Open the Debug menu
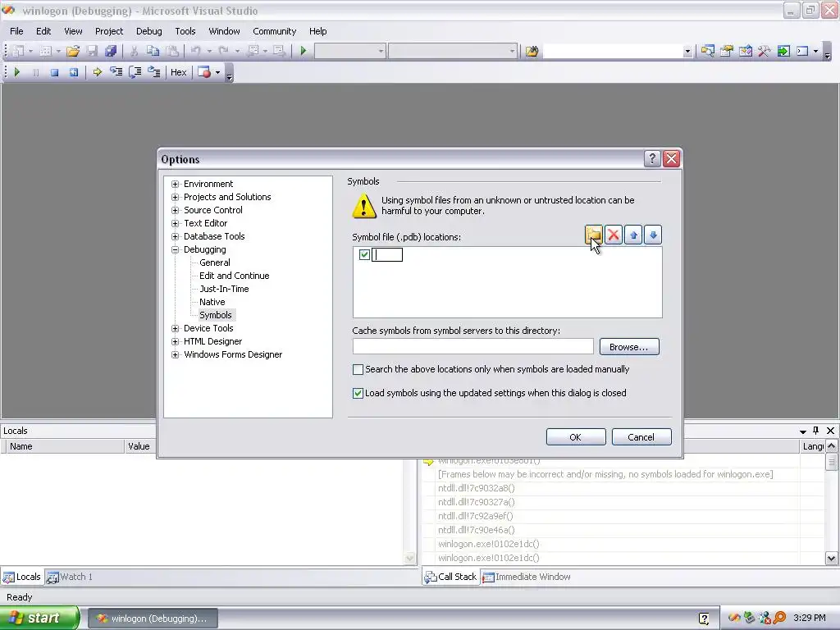Image resolution: width=840 pixels, height=630 pixels. 149,31
